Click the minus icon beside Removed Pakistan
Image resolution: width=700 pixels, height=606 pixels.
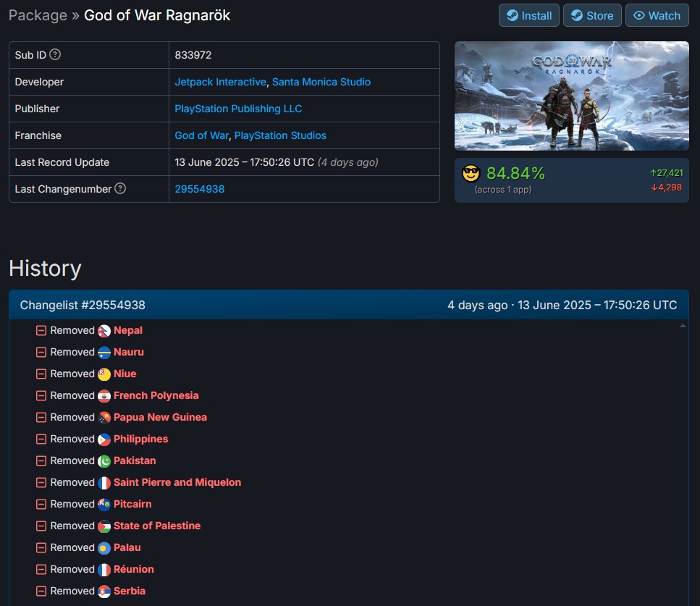(x=41, y=461)
